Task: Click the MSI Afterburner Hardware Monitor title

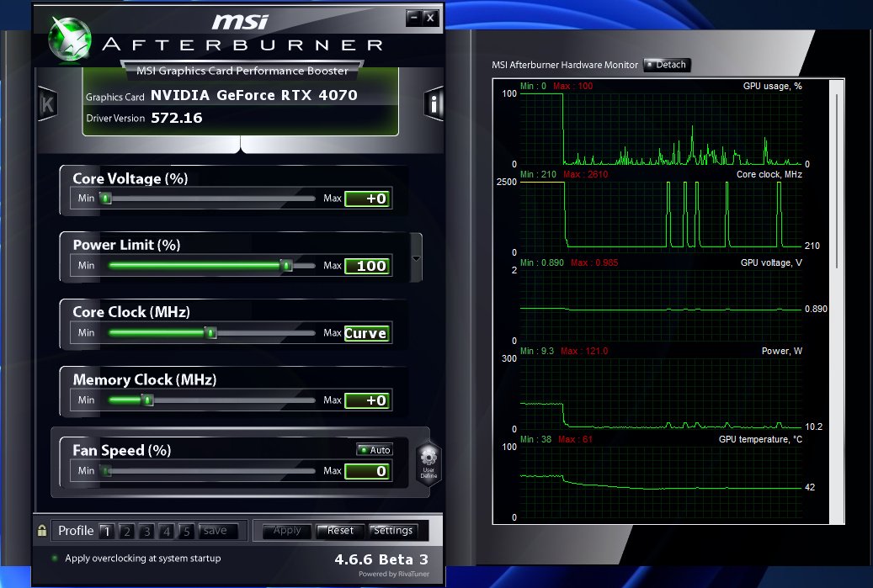Action: coord(565,65)
